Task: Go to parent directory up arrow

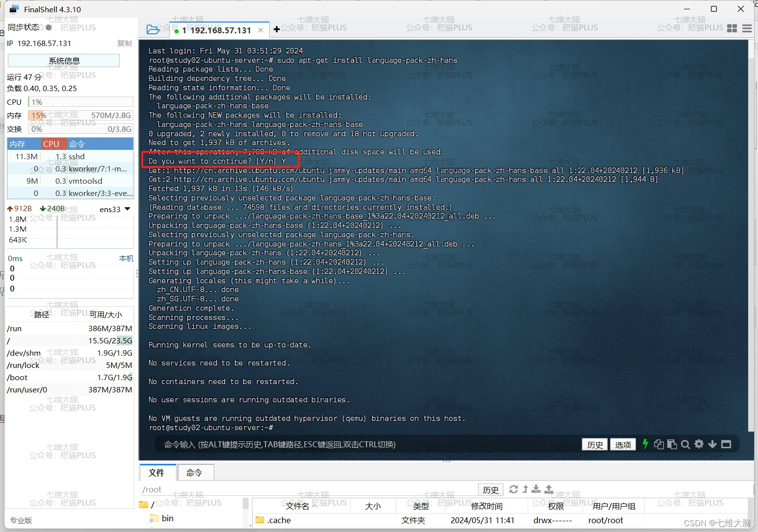Action: 525,489
